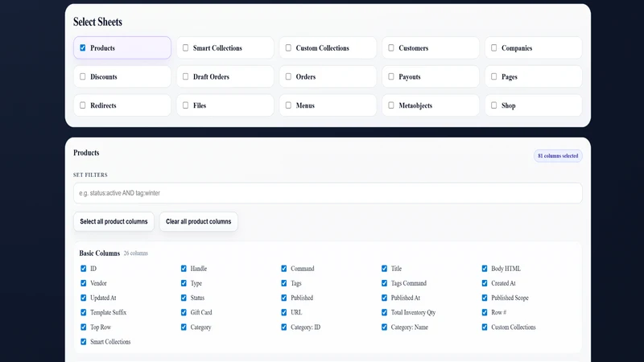This screenshot has width=644, height=362.
Task: Toggle the Published Scope column
Action: [x=485, y=298]
